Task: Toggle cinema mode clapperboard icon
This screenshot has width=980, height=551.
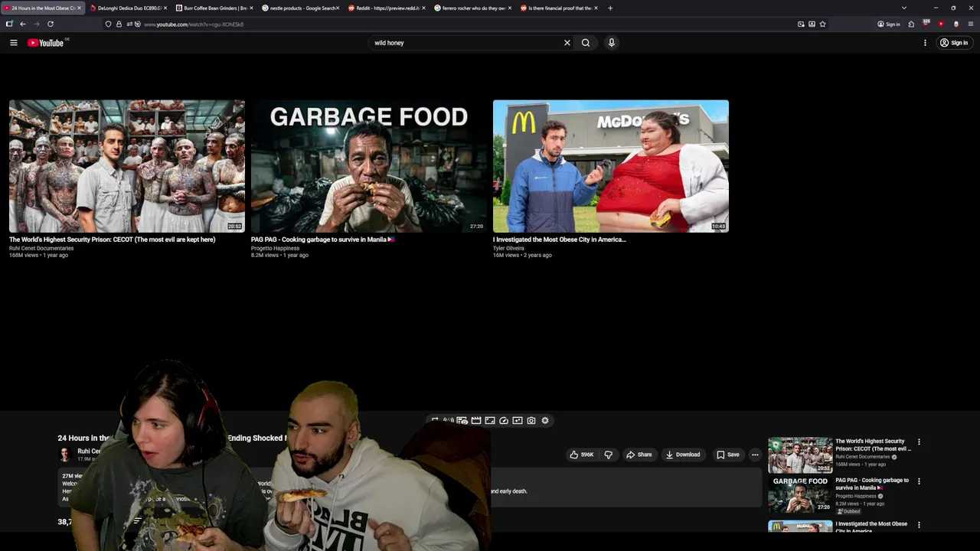Action: pos(476,421)
